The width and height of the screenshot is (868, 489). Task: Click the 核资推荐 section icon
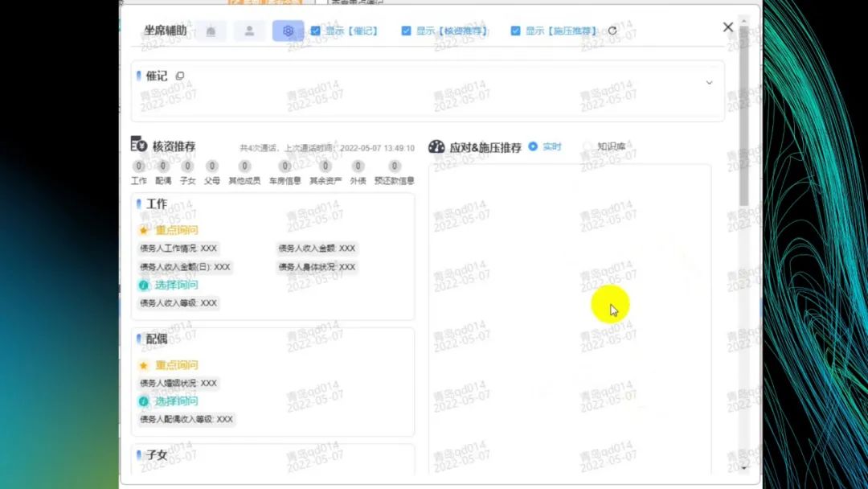pos(139,146)
